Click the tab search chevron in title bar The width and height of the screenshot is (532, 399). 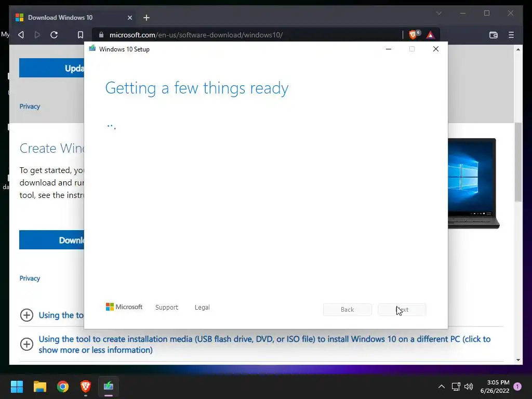click(x=438, y=13)
